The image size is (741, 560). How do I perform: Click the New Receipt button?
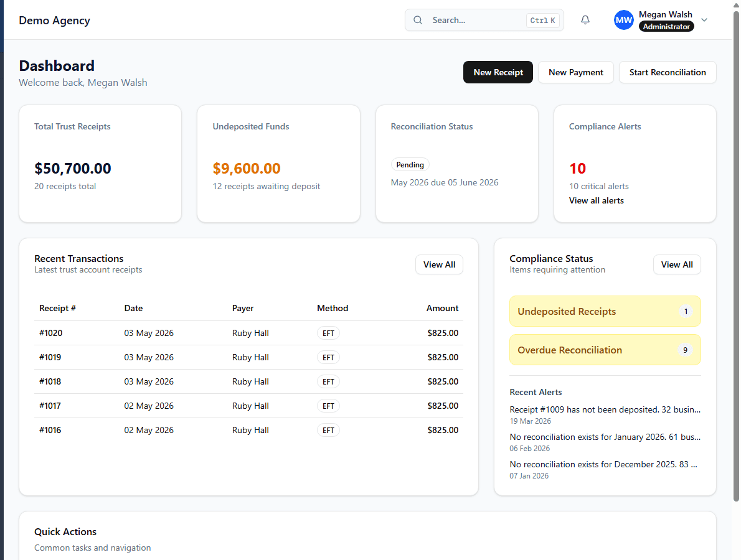(498, 72)
